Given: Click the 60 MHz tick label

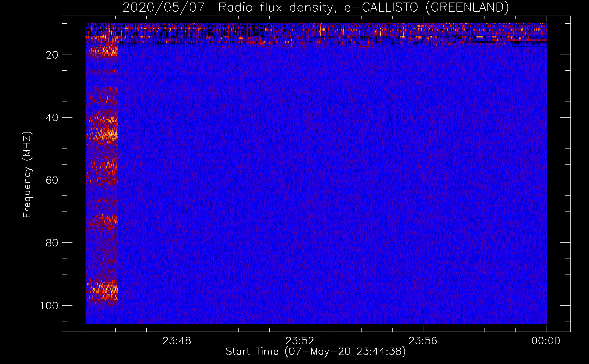Looking at the screenshot, I should pyautogui.click(x=52, y=180).
